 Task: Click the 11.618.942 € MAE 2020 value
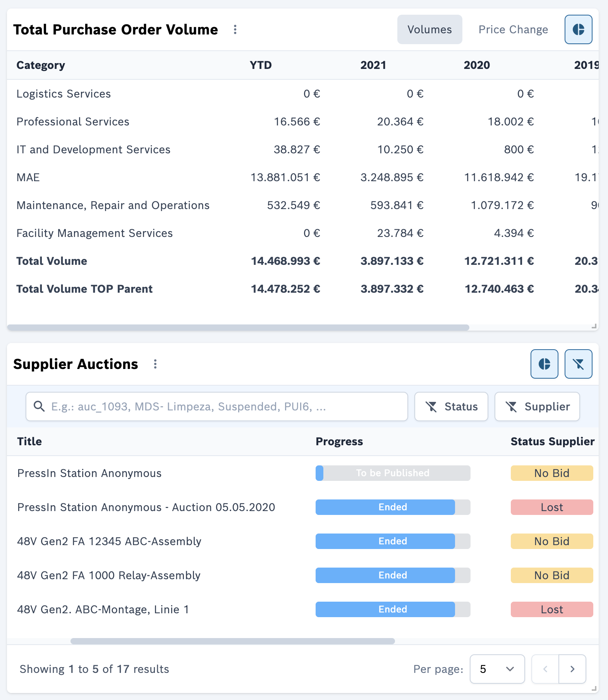coord(499,177)
